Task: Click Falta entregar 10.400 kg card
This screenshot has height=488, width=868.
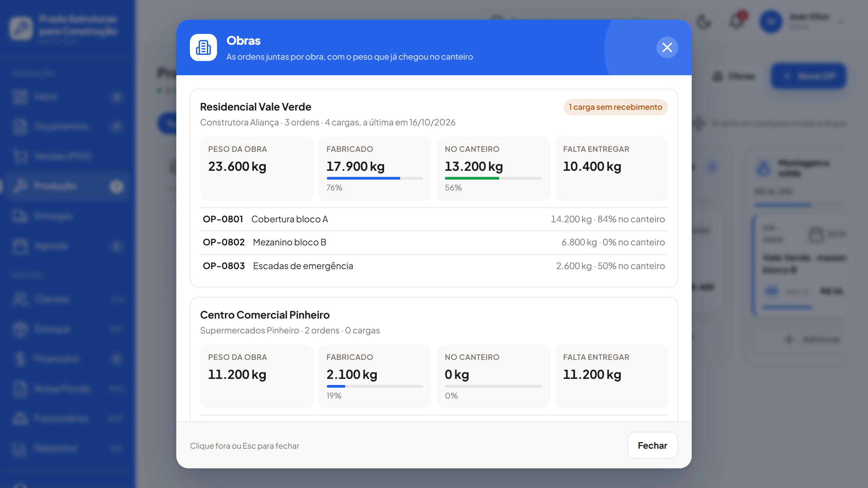Action: 611,168
